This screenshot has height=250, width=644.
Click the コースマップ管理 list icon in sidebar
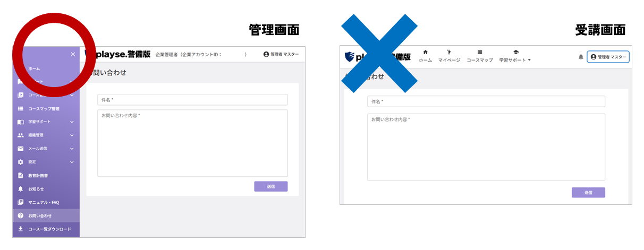coord(21,109)
